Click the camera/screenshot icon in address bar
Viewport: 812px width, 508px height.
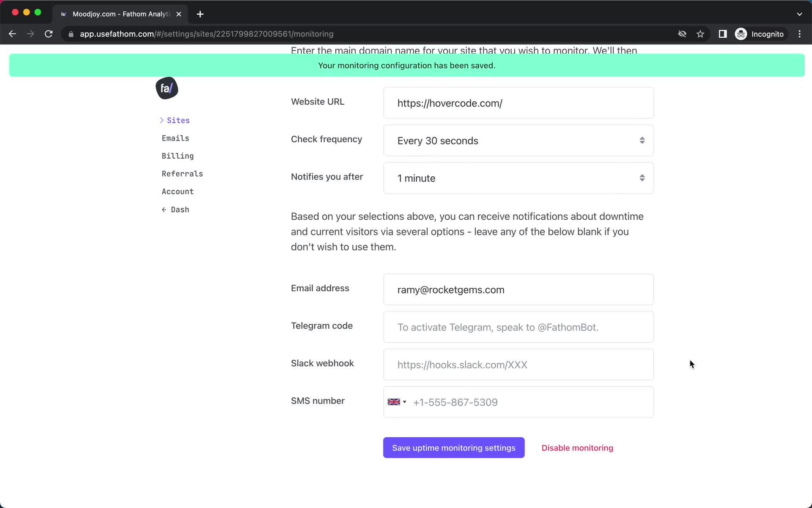click(x=681, y=34)
